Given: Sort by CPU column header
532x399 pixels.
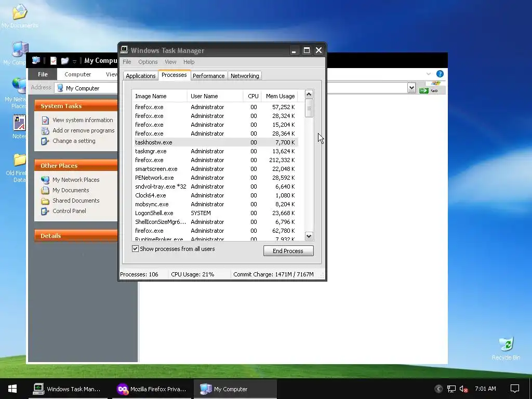Looking at the screenshot, I should coord(252,96).
